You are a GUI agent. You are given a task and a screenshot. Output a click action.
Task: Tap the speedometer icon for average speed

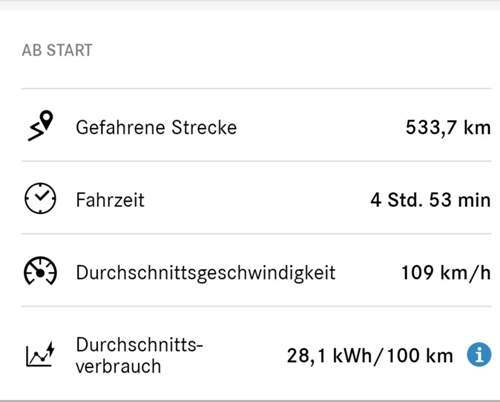(x=40, y=271)
